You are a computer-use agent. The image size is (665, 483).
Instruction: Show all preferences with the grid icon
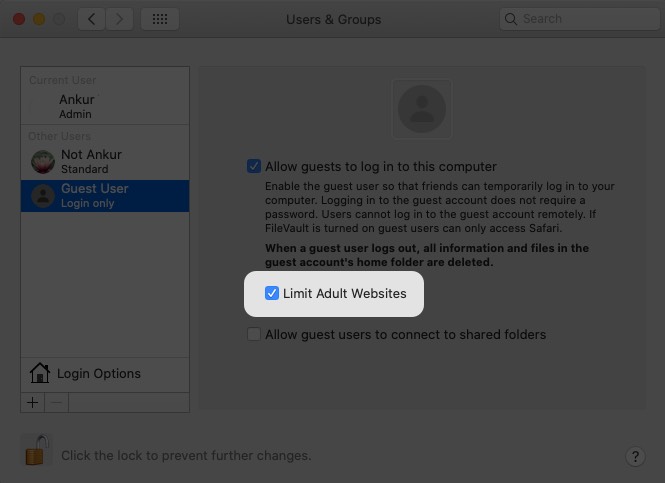coord(160,19)
